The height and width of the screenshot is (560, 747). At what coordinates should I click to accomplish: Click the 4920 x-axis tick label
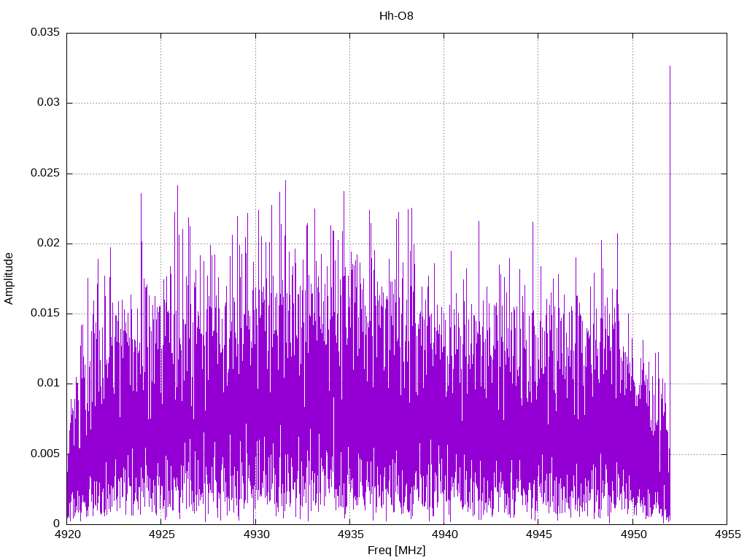[x=67, y=535]
